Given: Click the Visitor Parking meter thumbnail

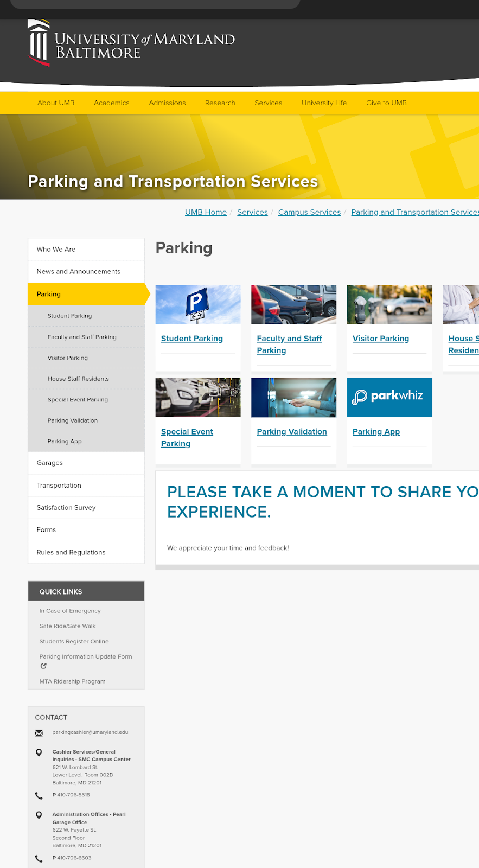Looking at the screenshot, I should click(x=389, y=304).
